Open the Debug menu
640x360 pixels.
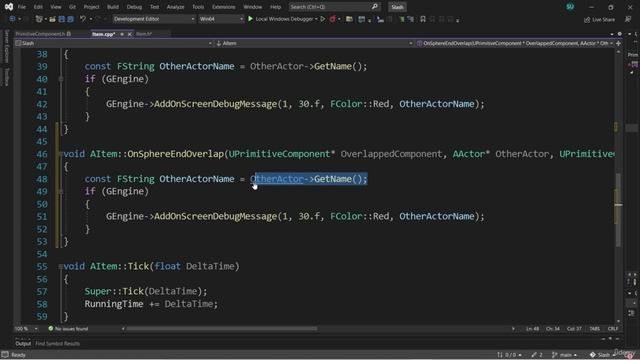click(134, 7)
